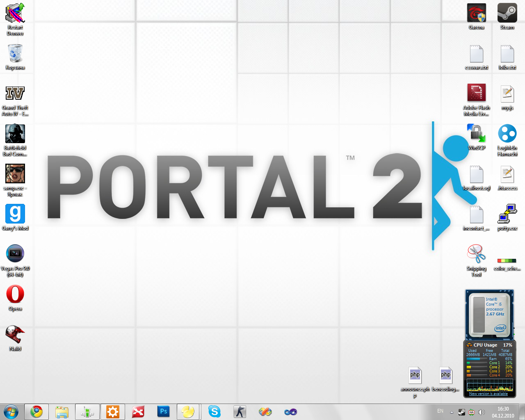Screen dimensions: 525x420
Task: Click the 1421MB free memory value
Action: pyautogui.click(x=489, y=355)
